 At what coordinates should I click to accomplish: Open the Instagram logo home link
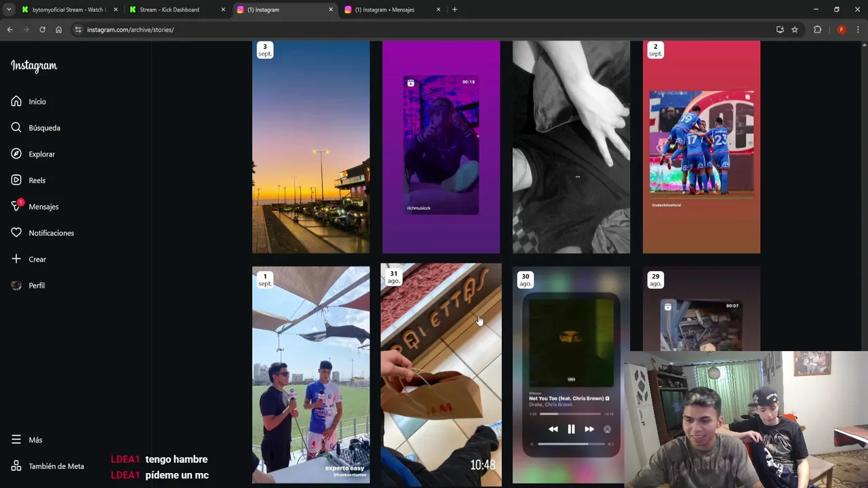[34, 66]
